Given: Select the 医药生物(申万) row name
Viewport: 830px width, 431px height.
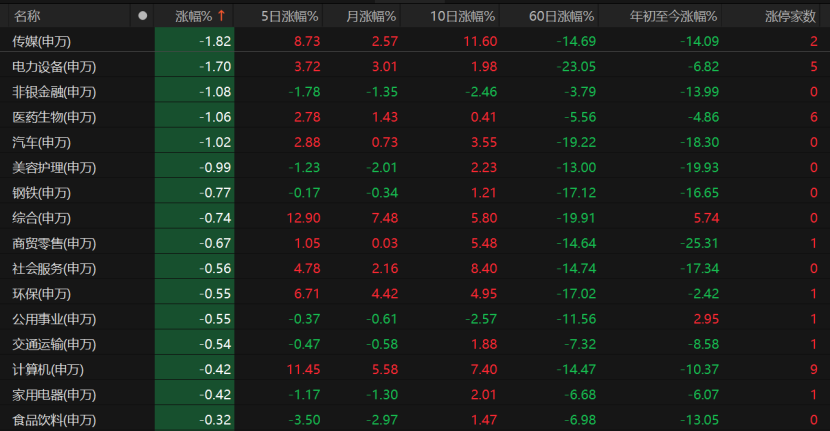Looking at the screenshot, I should 54,117.
